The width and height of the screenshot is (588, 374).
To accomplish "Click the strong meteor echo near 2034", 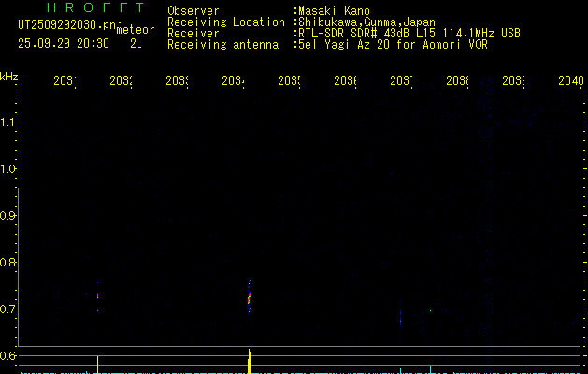I will 249,297.
